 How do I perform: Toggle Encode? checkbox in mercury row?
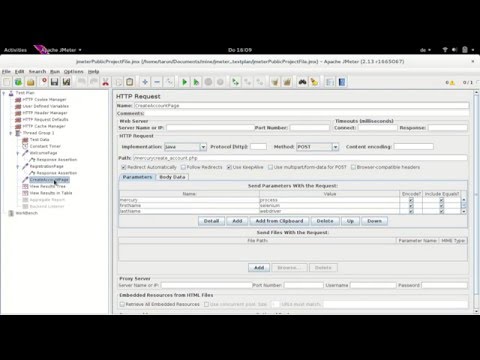tap(411, 200)
